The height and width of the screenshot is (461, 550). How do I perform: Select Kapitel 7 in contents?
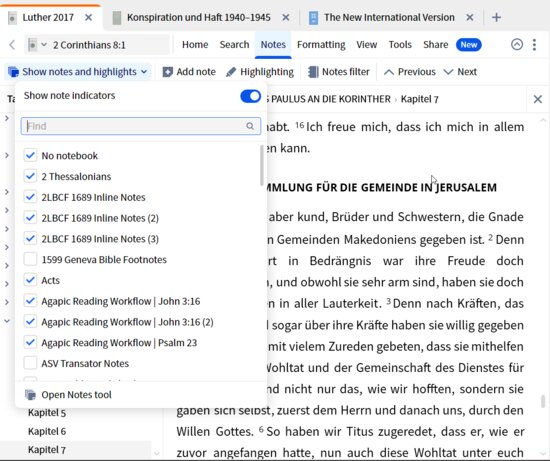click(x=47, y=450)
